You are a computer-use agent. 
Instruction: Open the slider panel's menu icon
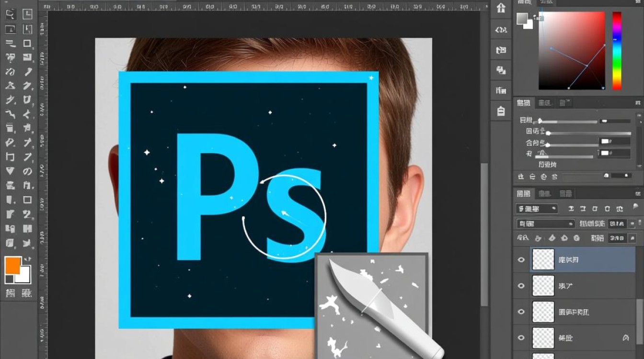point(637,102)
